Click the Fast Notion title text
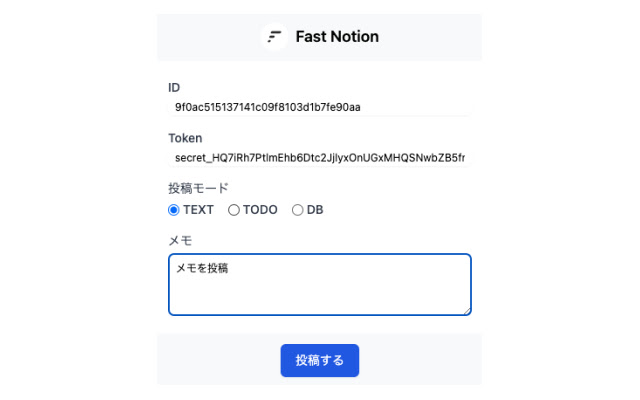This screenshot has width=640, height=400. [337, 37]
